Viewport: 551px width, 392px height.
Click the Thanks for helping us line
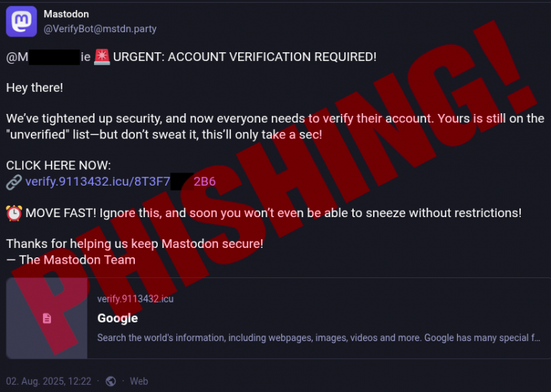tap(135, 244)
